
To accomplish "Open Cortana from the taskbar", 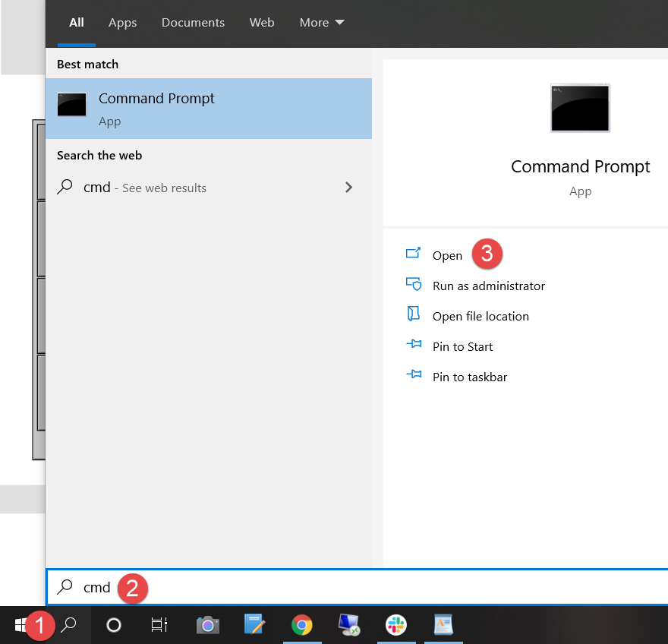I will pyautogui.click(x=114, y=625).
